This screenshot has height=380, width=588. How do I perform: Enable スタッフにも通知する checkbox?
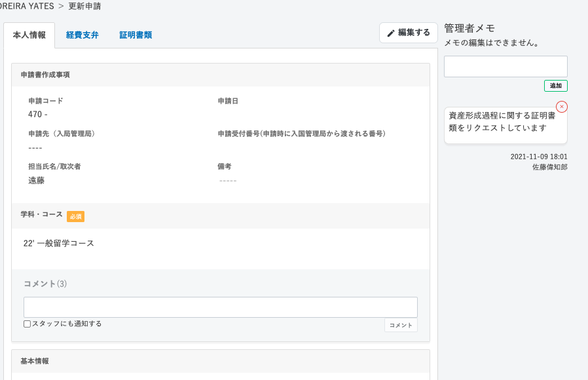(27, 324)
